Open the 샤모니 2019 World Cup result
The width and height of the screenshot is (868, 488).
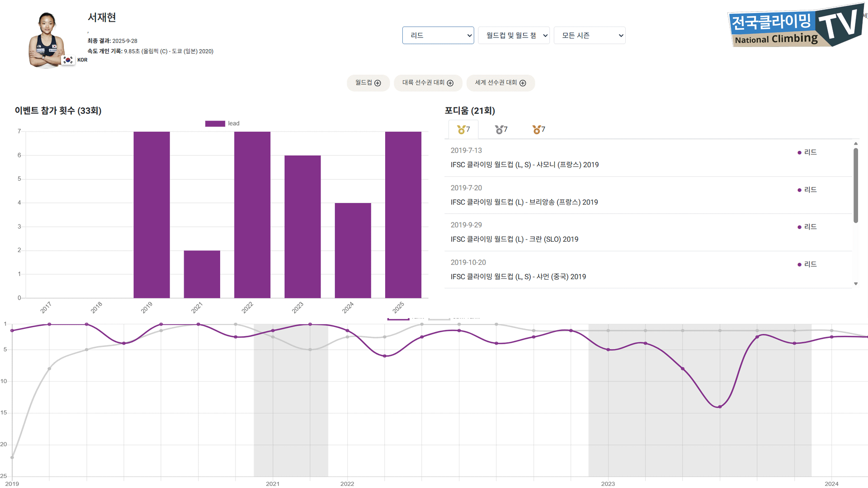pos(524,165)
